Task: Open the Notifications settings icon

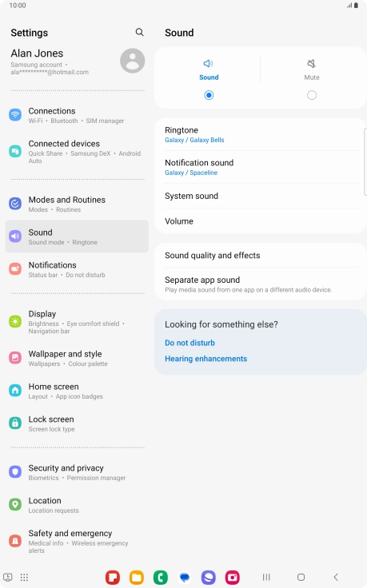Action: 15,269
